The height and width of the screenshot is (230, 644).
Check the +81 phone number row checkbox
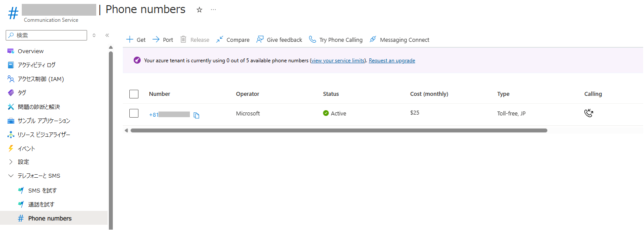134,113
